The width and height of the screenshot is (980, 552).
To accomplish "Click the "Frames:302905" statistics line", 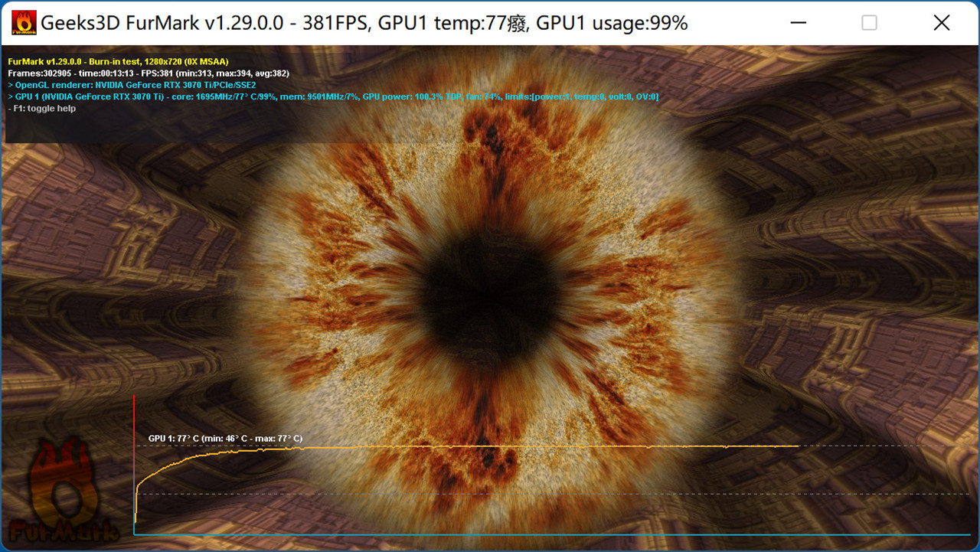I will coord(149,73).
